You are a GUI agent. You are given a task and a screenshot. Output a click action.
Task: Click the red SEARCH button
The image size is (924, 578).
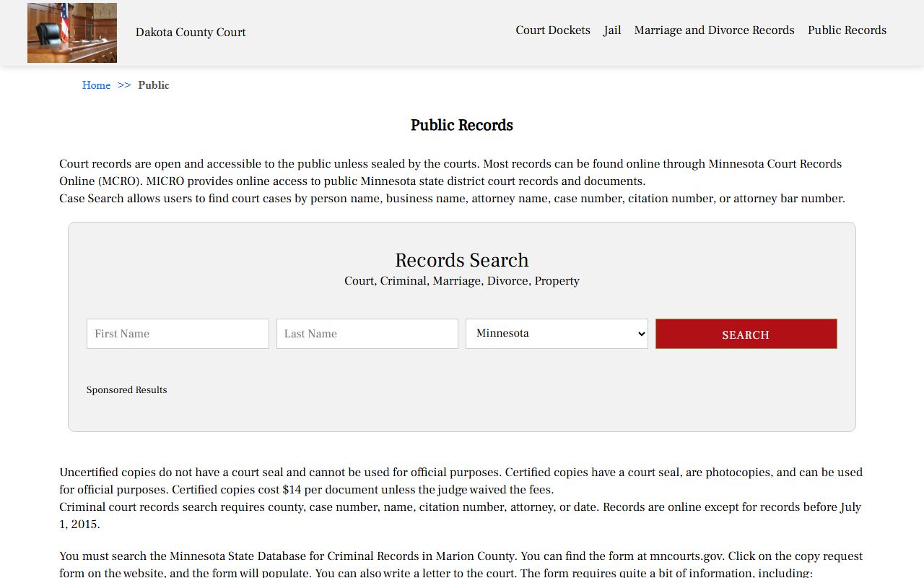(746, 334)
